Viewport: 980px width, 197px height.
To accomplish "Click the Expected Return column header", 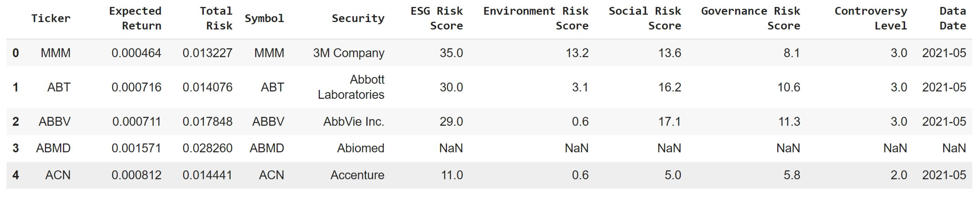I will point(135,18).
